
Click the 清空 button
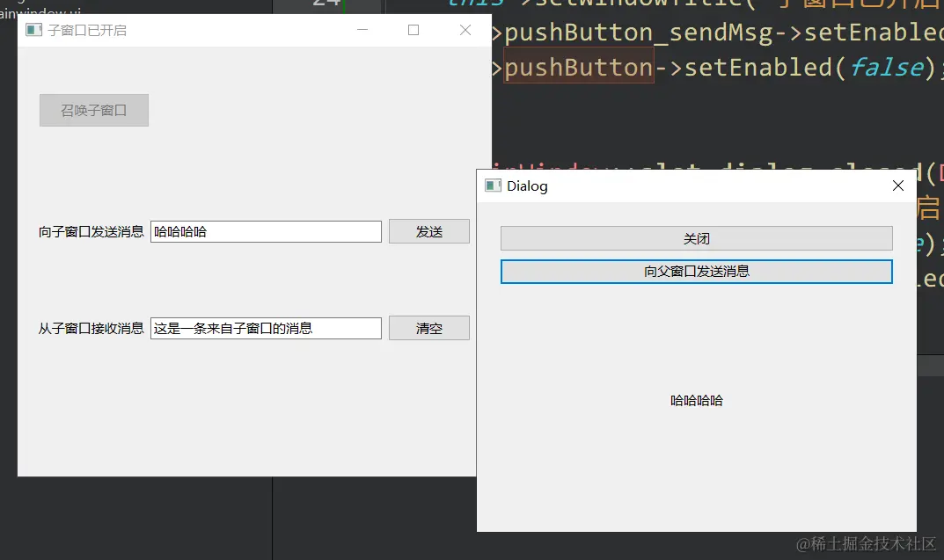(x=429, y=329)
